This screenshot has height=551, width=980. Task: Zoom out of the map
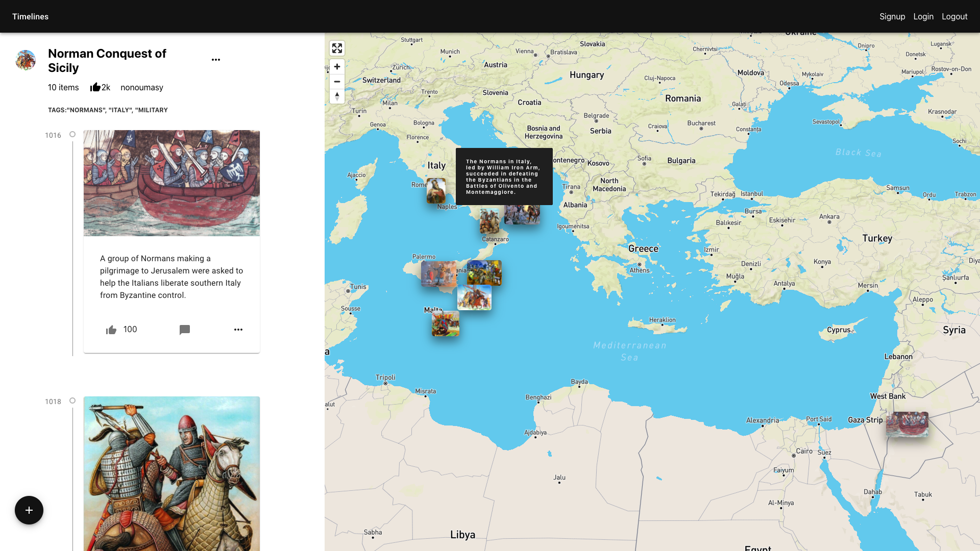point(337,82)
